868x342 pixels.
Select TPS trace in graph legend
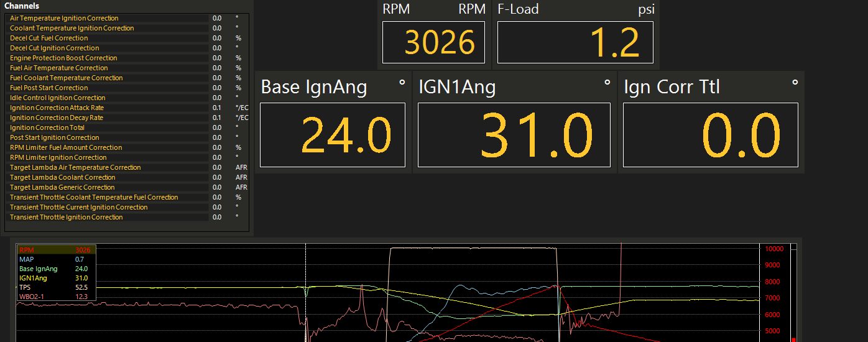[x=56, y=287]
